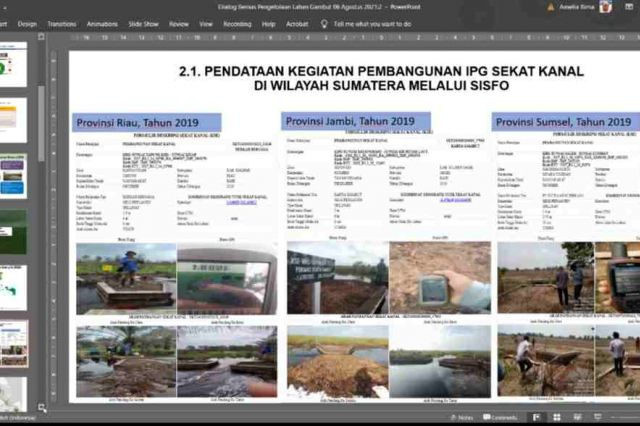This screenshot has width=640, height=426.
Task: Select the Provinsi Jambi, Tahun 2019 header
Action: point(356,121)
